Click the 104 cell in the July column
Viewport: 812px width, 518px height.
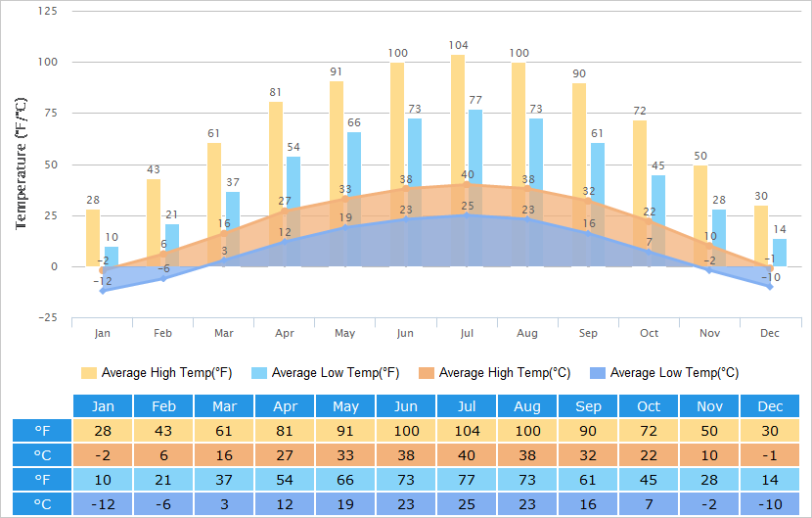click(x=467, y=431)
